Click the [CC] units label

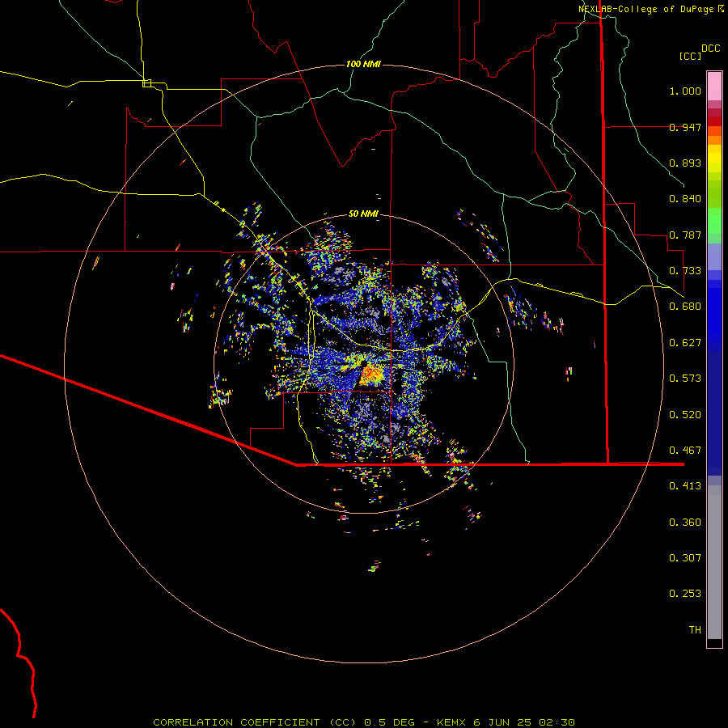691,56
